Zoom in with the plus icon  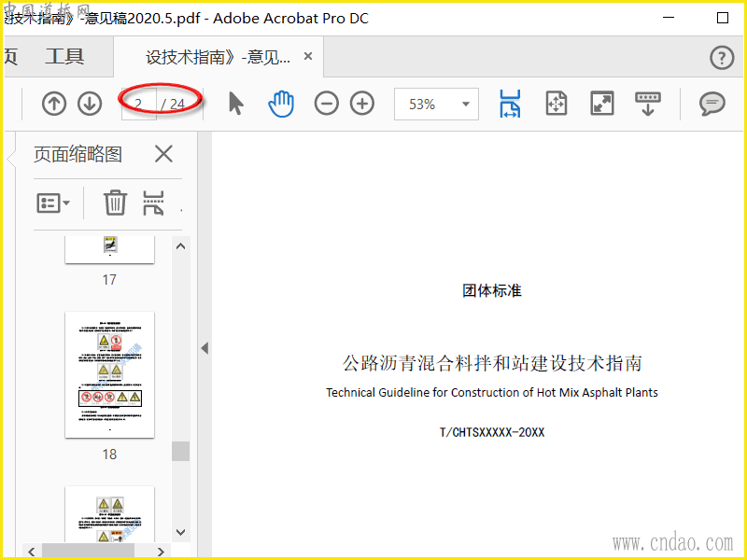pos(362,104)
